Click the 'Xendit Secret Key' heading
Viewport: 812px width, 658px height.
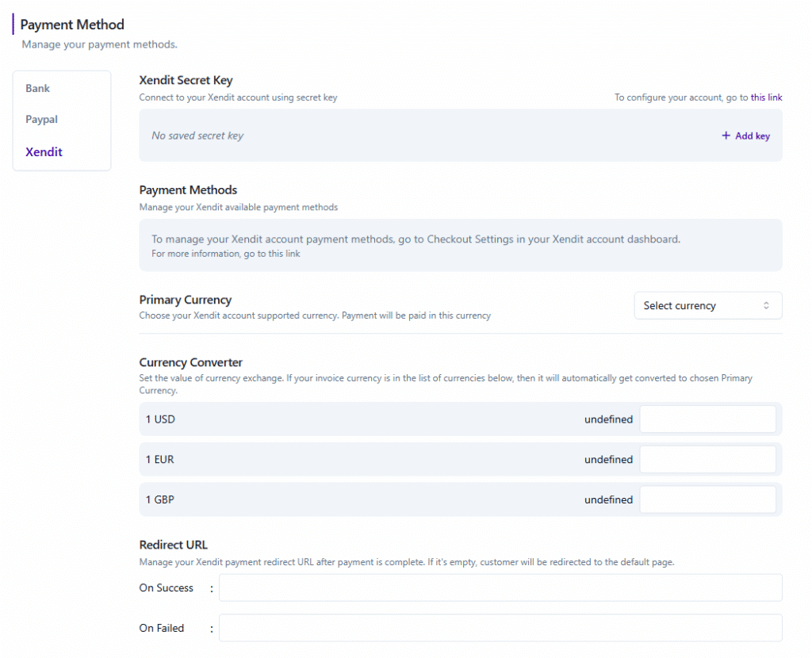pos(186,80)
